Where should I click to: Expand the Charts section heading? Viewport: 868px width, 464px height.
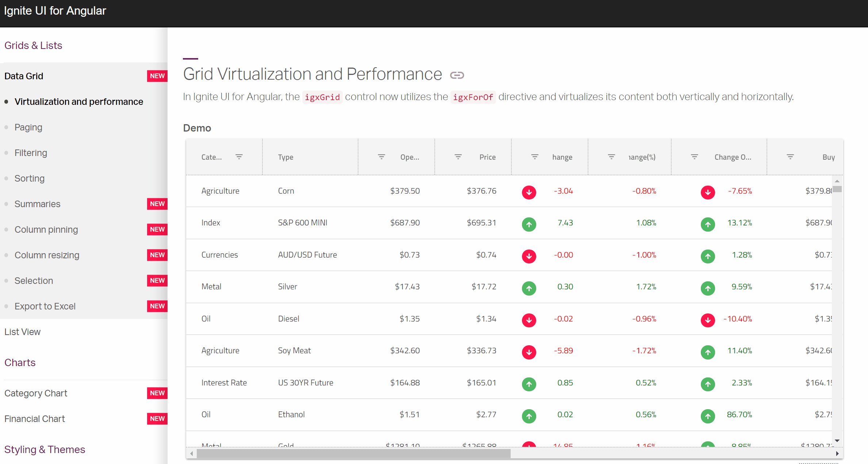tap(20, 362)
